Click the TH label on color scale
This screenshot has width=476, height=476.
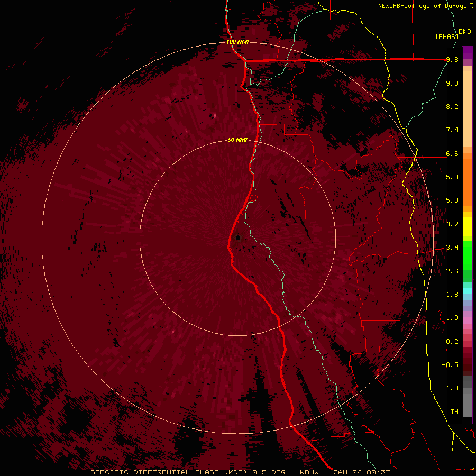point(454,412)
